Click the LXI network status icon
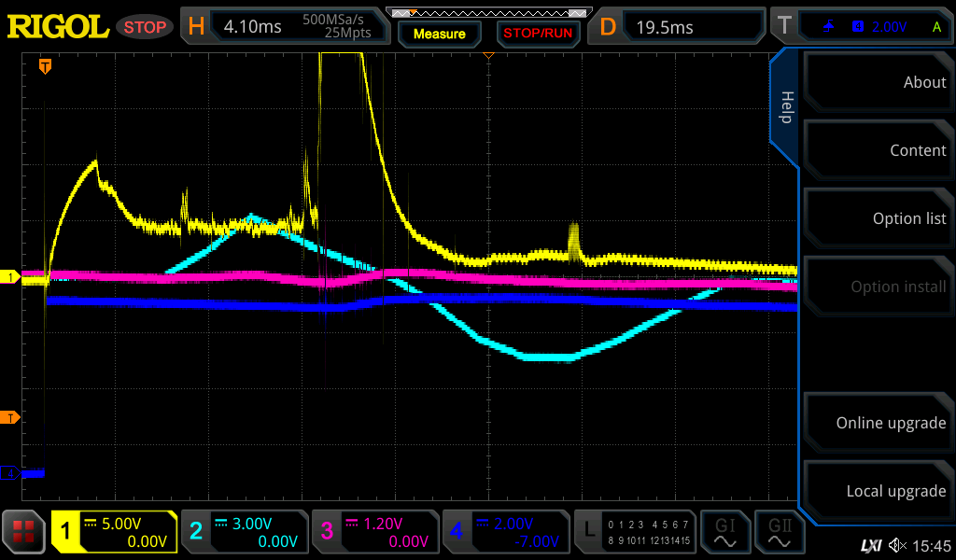The height and width of the screenshot is (560, 956). pyautogui.click(x=870, y=545)
